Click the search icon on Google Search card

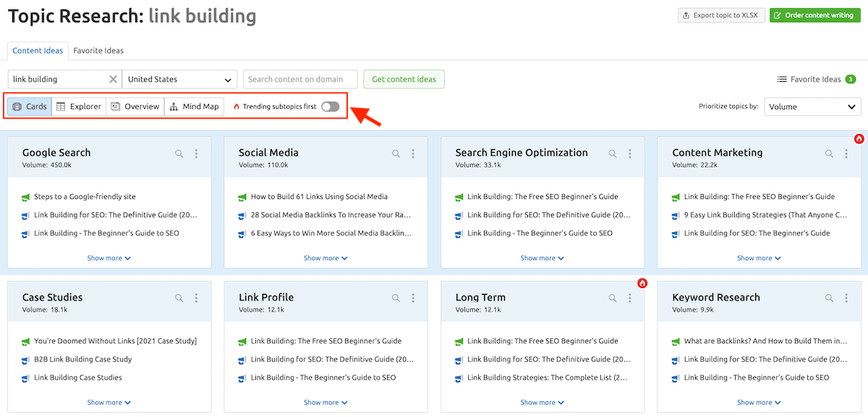(179, 153)
